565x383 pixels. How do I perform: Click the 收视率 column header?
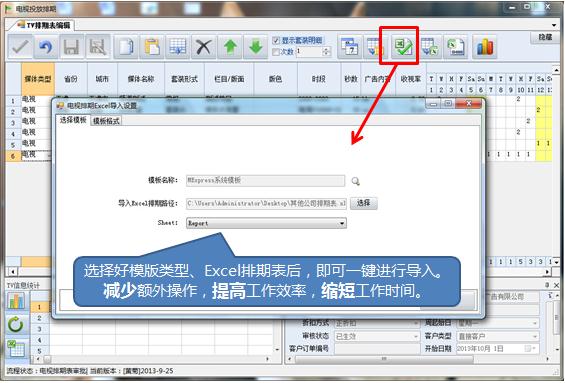coord(411,79)
